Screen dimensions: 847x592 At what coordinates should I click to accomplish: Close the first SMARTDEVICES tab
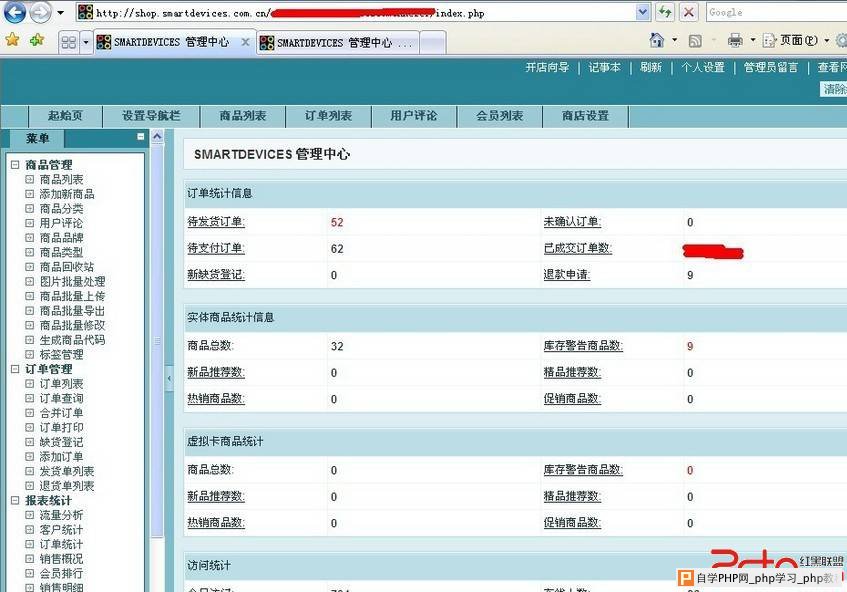coord(245,42)
